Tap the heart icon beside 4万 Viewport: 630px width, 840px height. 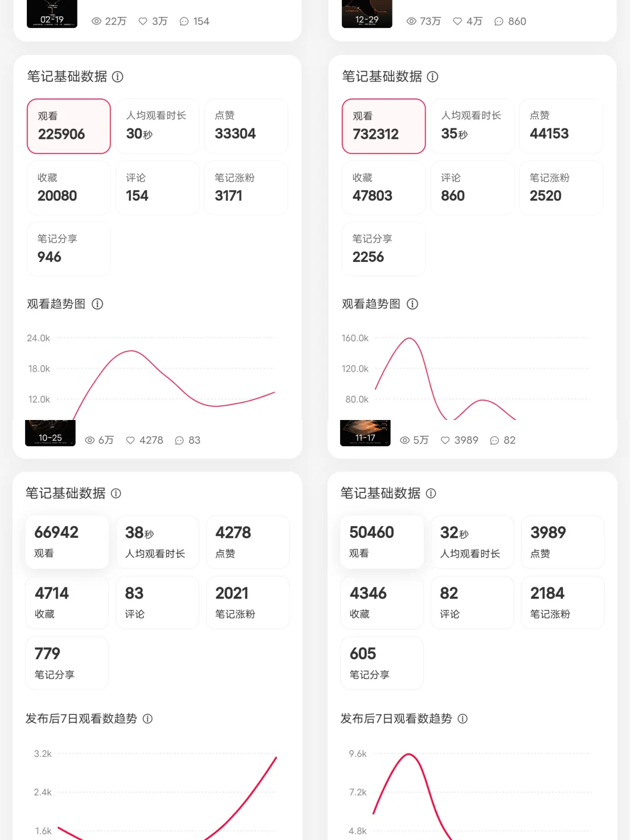tap(458, 21)
